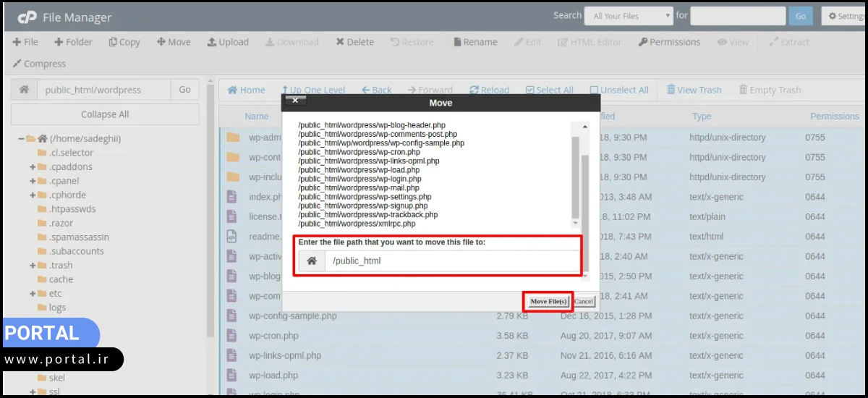Select the Copy toolbar action
This screenshot has width=868, height=398.
pyautogui.click(x=124, y=42)
